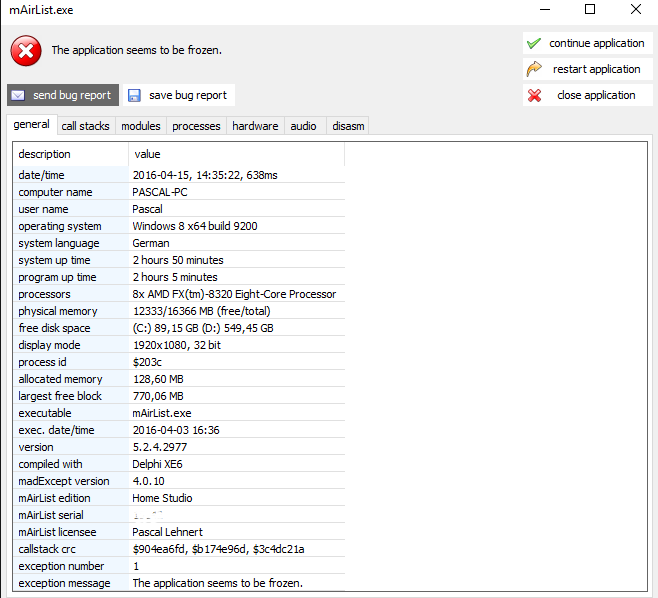Click 12333/16366 MB memory value

(x=201, y=311)
